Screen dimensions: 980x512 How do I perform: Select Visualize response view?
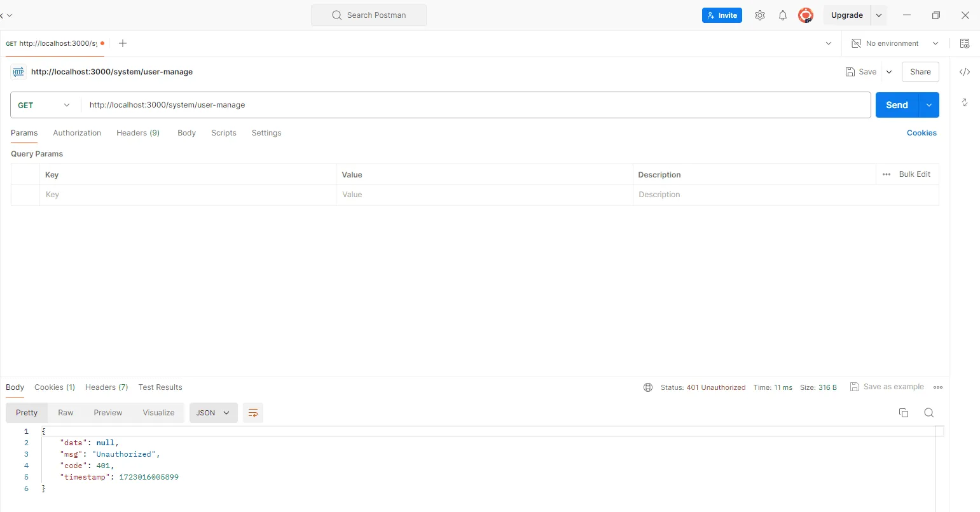pos(158,413)
